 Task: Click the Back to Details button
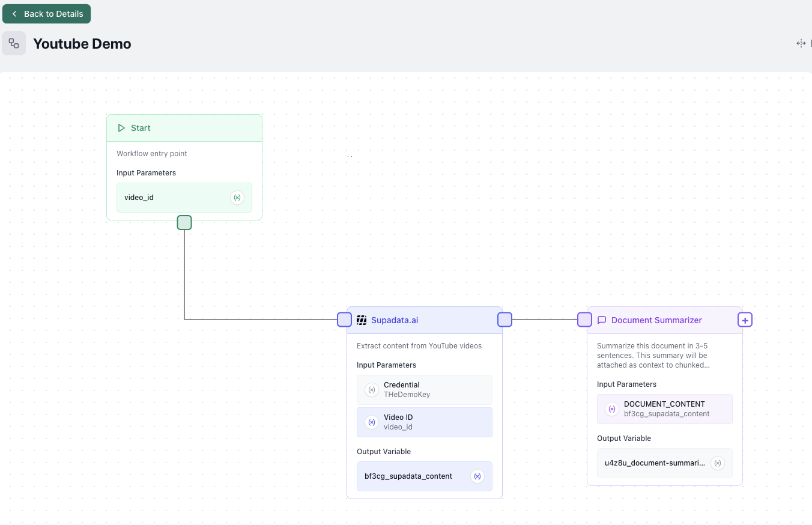[x=47, y=14]
